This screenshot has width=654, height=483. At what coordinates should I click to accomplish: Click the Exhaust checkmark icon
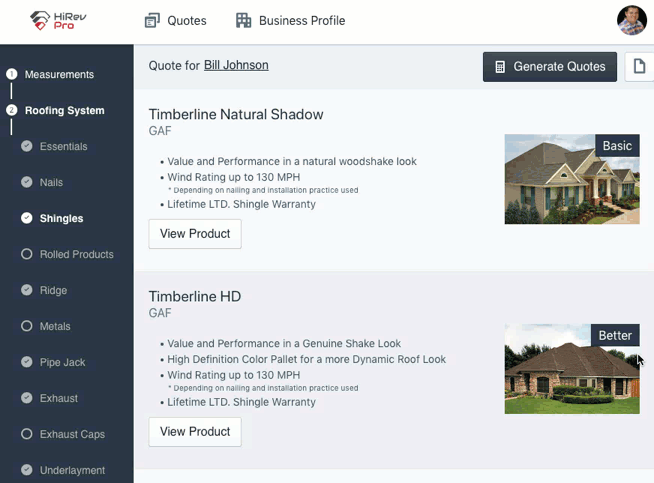coord(27,398)
